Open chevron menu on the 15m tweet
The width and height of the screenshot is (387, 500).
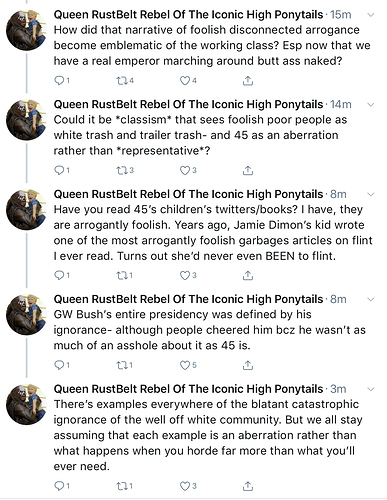coord(370,15)
